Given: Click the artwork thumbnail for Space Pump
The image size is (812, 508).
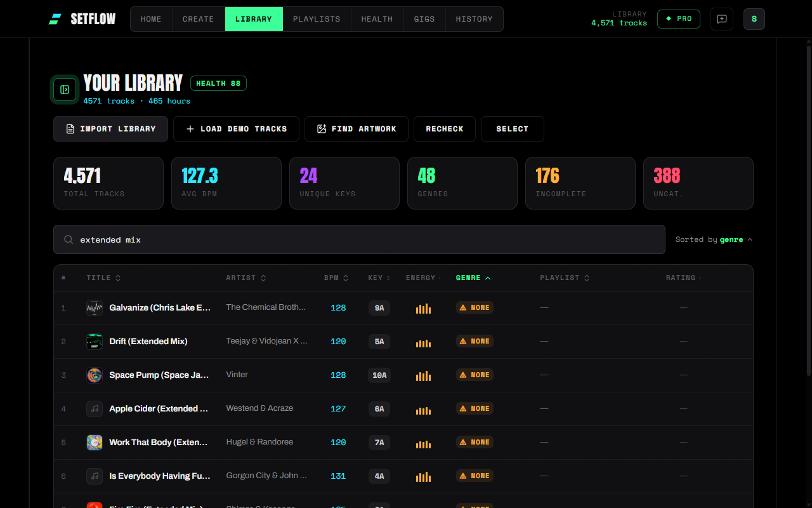Looking at the screenshot, I should click(x=95, y=375).
